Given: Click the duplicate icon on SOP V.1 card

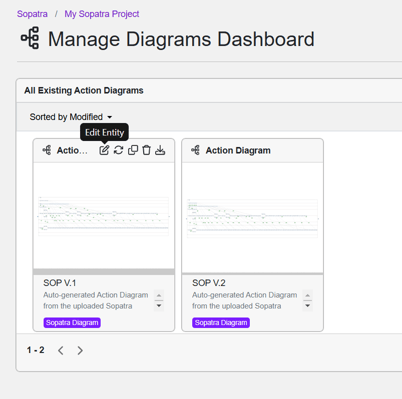Looking at the screenshot, I should click(133, 150).
